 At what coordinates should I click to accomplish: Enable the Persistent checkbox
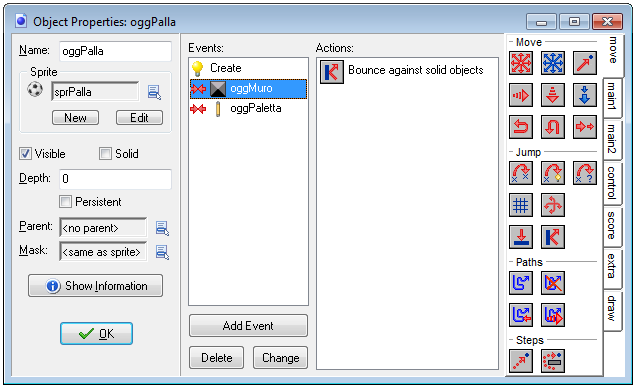click(x=65, y=202)
